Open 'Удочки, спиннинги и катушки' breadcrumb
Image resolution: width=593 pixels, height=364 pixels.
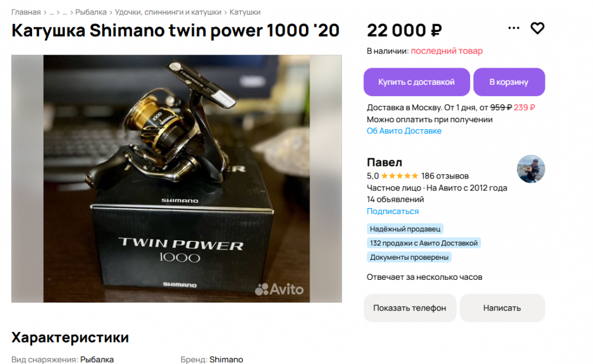(168, 12)
